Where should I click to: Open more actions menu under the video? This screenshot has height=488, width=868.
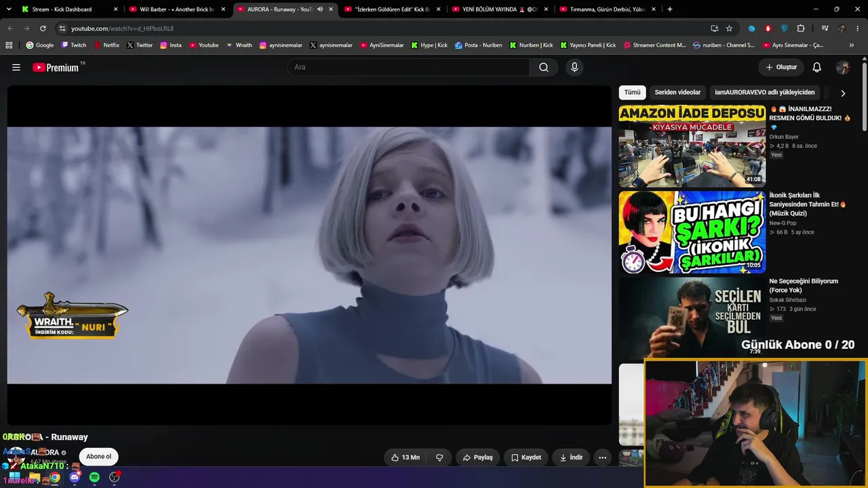click(602, 457)
